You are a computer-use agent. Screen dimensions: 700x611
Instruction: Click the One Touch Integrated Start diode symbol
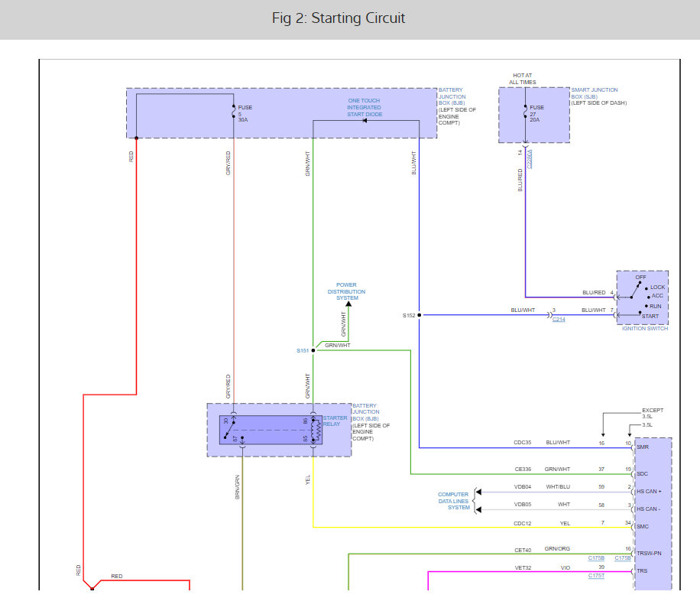pos(365,121)
